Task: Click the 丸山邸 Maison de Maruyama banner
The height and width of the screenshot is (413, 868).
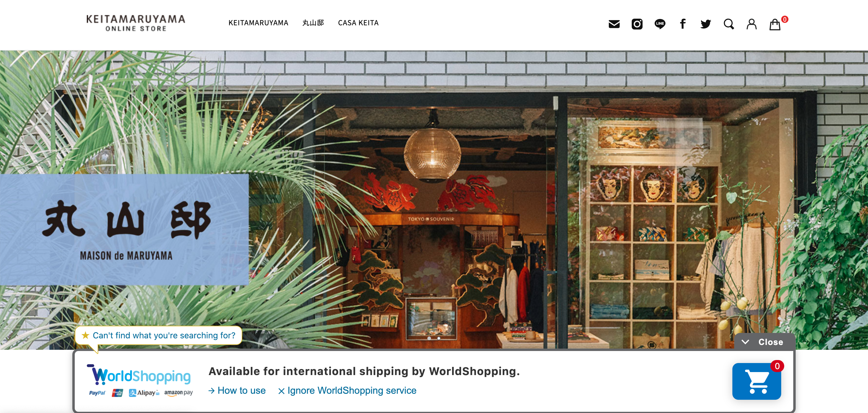Action: 124,230
